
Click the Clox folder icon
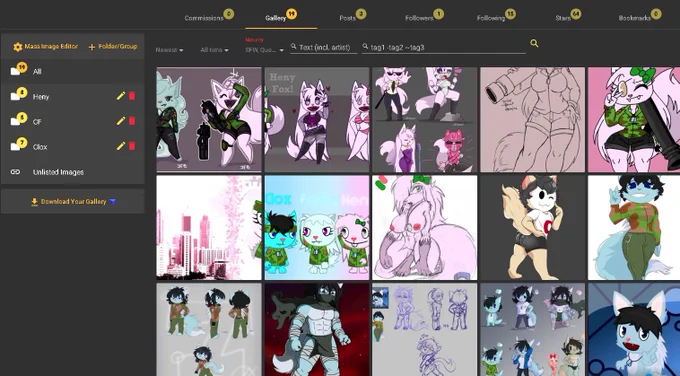click(18, 145)
